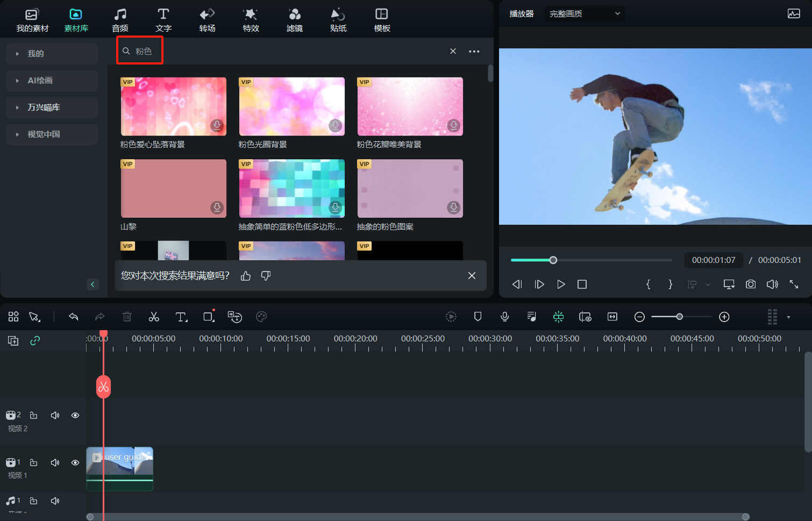This screenshot has width=812, height=521.
Task: Switch to the 转场 tab
Action: (207, 20)
